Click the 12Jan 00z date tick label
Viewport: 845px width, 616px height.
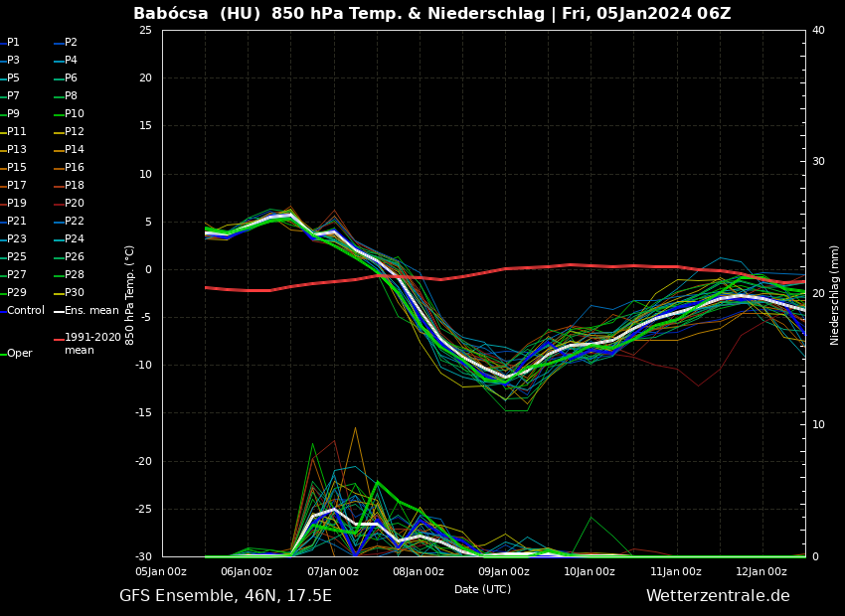761,571
